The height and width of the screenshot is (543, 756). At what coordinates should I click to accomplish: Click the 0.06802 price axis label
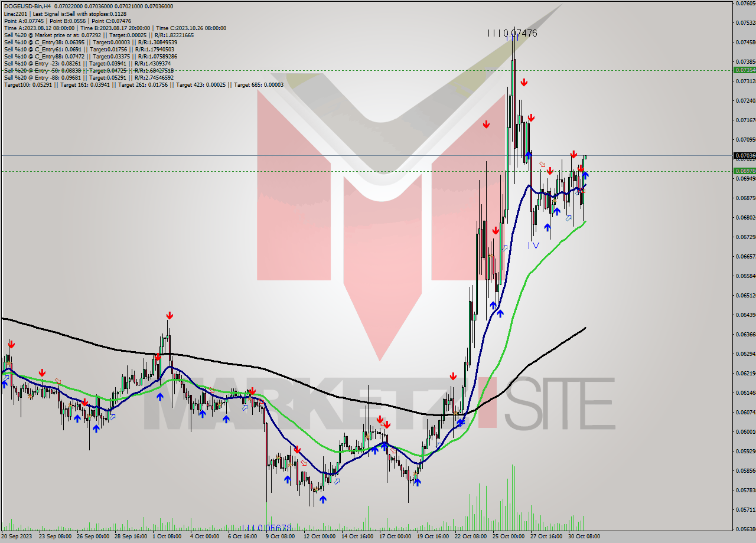745,218
